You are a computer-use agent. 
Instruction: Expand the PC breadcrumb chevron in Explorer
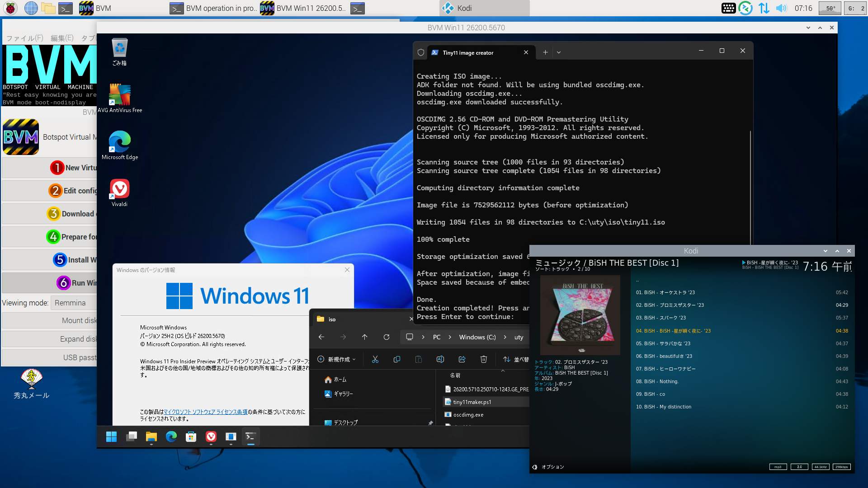coord(449,337)
